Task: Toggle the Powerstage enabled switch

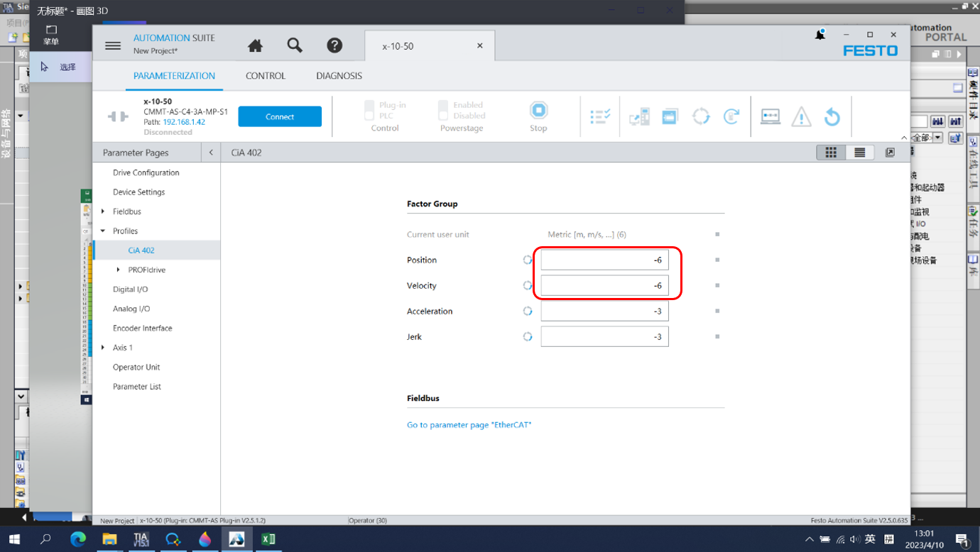Action: click(443, 110)
